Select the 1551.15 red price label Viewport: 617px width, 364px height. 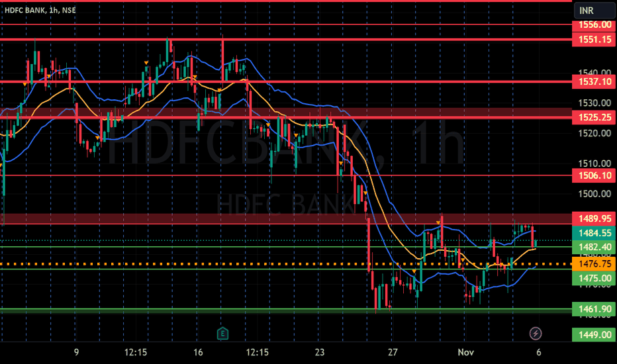594,39
